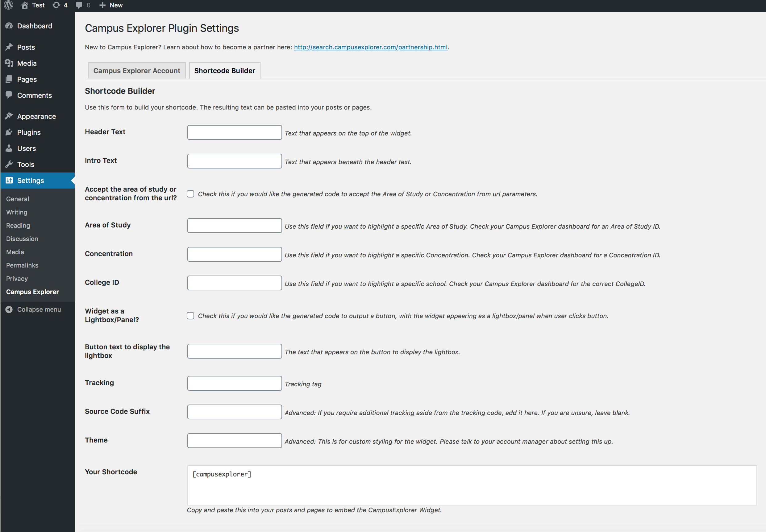Focus the Concentration input field
This screenshot has width=766, height=532.
coord(234,254)
